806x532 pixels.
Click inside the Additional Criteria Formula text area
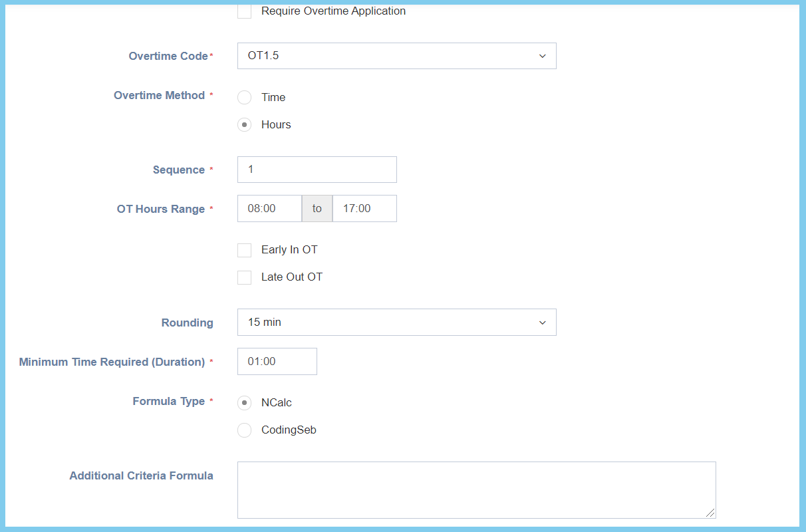(x=475, y=489)
